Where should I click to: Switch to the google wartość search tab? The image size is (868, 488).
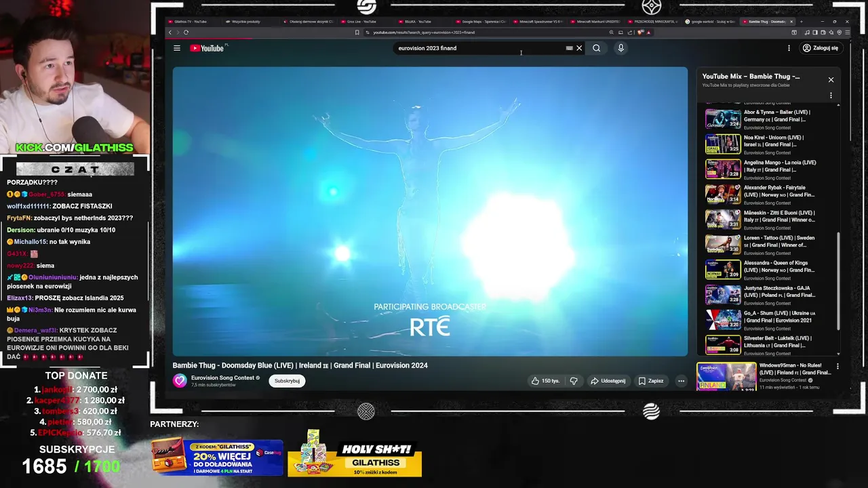[x=709, y=22]
